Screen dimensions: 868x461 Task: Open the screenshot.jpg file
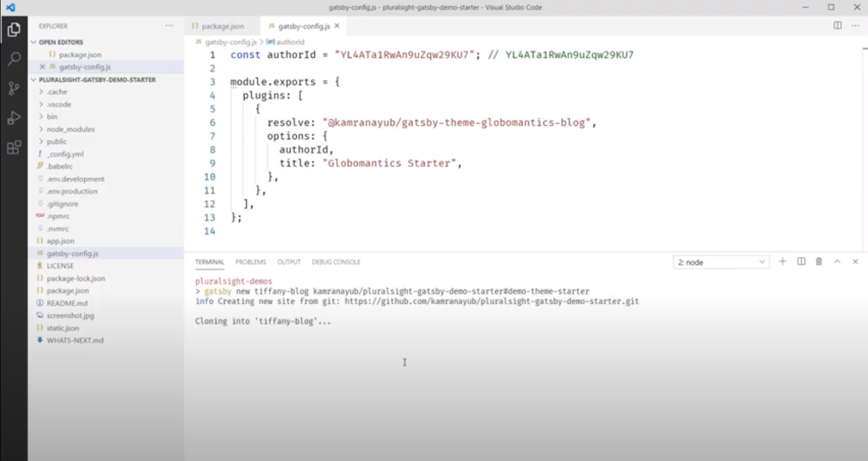[70, 315]
